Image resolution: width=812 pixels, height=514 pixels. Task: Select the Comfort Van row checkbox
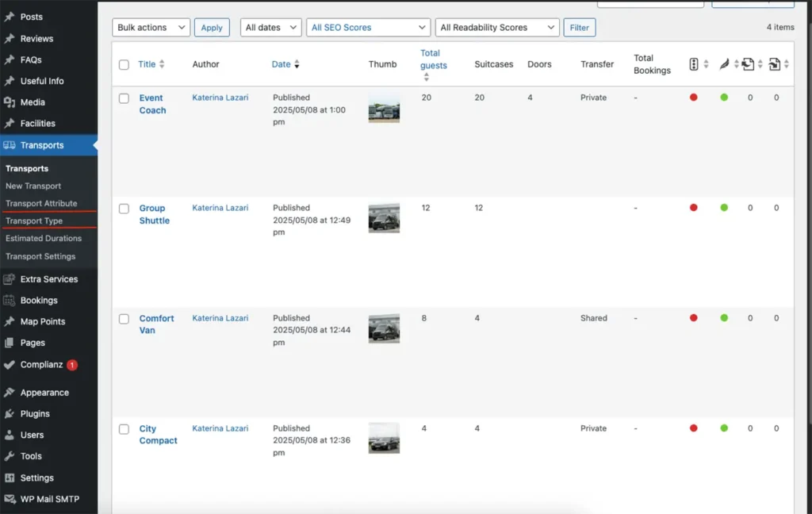pos(124,319)
